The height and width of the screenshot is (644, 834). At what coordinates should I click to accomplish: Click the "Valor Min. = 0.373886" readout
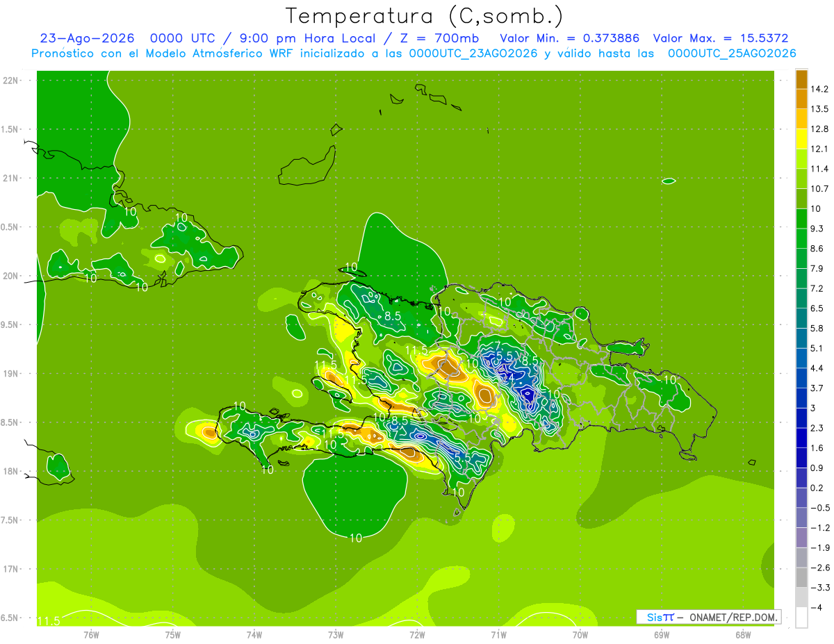(x=569, y=38)
